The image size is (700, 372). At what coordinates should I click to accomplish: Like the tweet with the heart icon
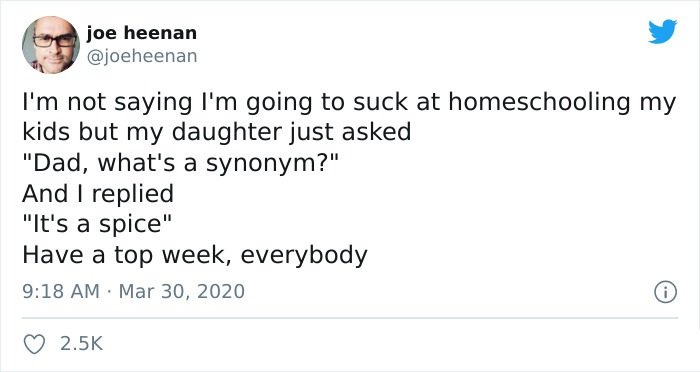click(34, 344)
